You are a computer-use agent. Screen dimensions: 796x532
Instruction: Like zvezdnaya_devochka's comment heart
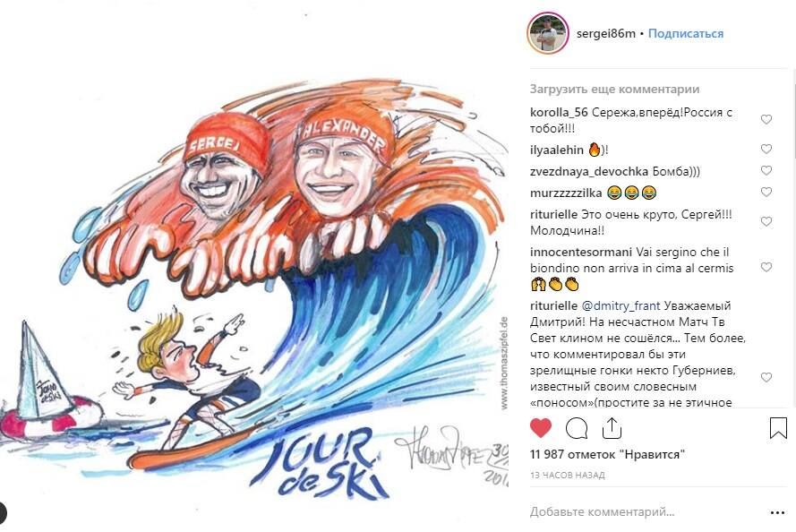[766, 170]
